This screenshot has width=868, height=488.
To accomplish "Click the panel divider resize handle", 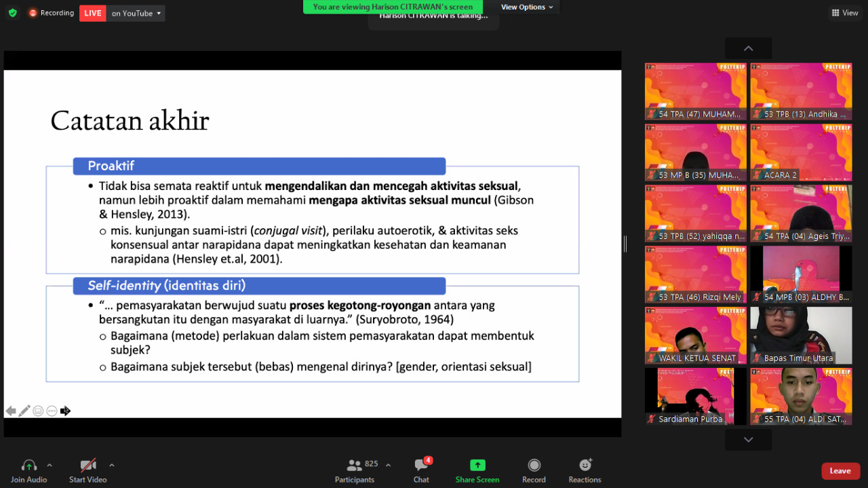I will point(625,244).
